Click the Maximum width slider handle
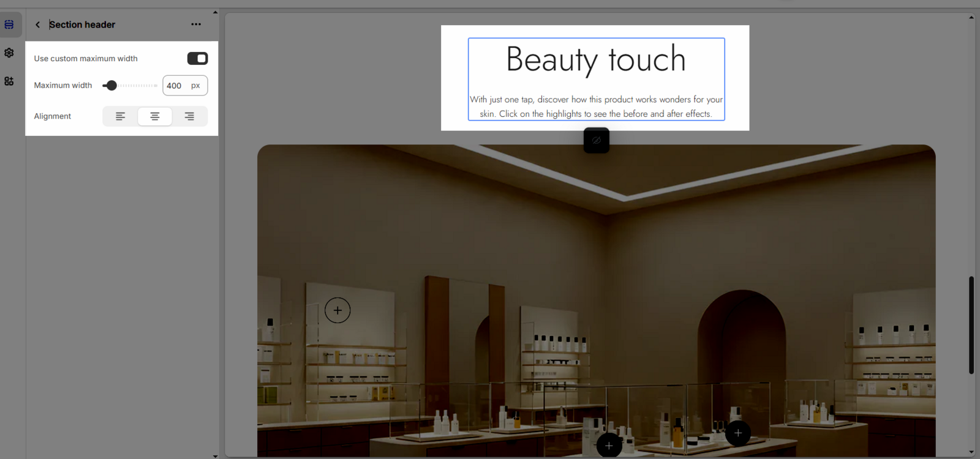 (111, 86)
